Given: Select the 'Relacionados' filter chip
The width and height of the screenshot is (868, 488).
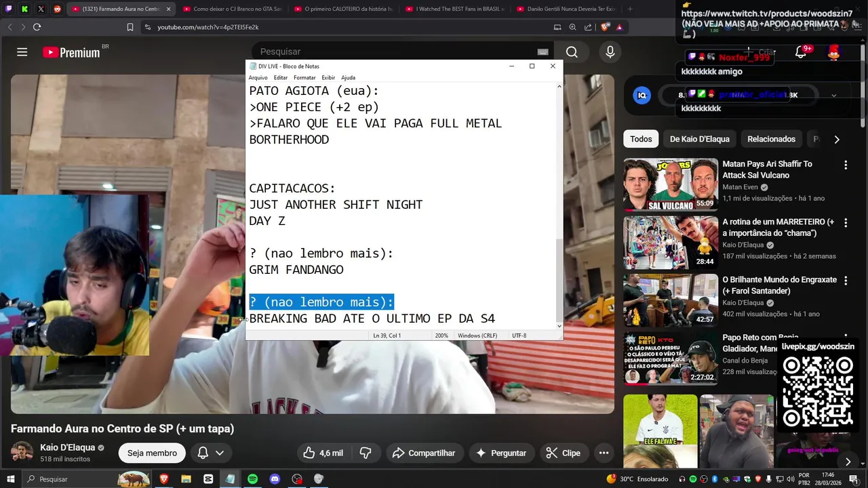Looking at the screenshot, I should pyautogui.click(x=771, y=139).
